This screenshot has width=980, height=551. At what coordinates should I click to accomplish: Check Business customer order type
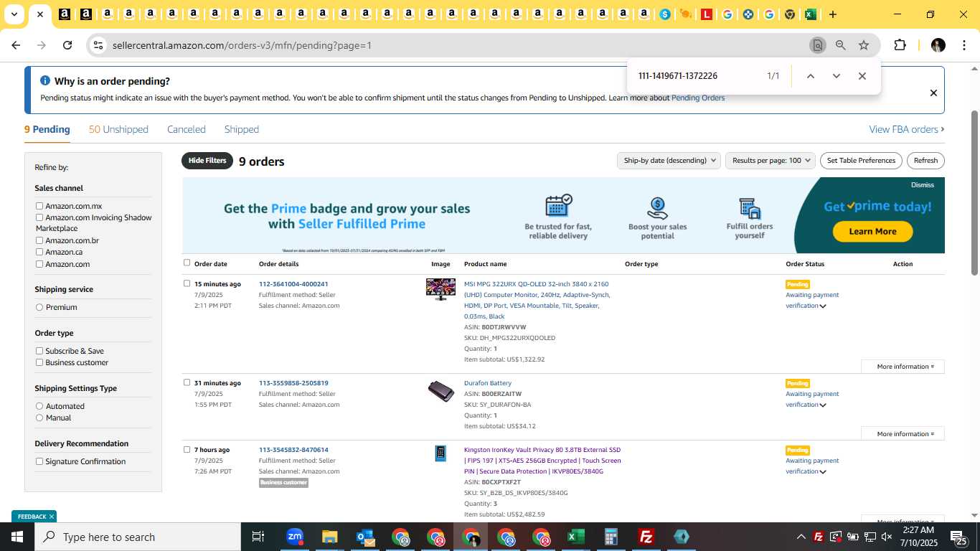[39, 362]
